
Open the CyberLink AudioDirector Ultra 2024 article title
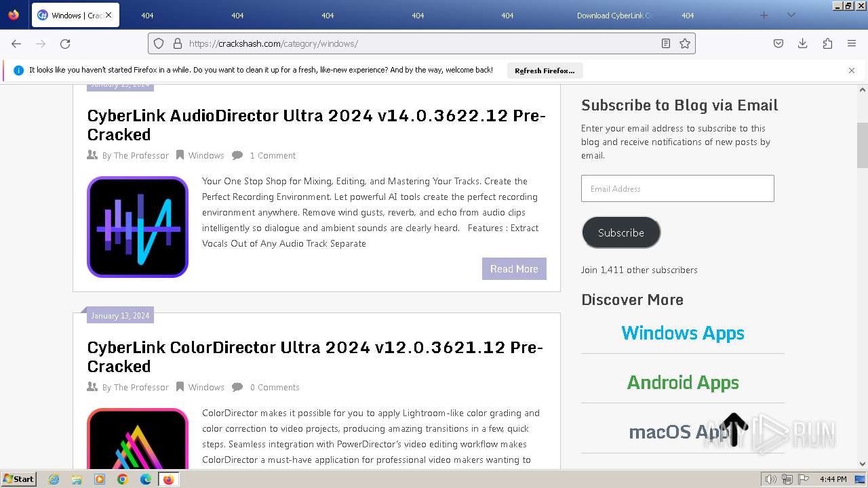(x=316, y=125)
